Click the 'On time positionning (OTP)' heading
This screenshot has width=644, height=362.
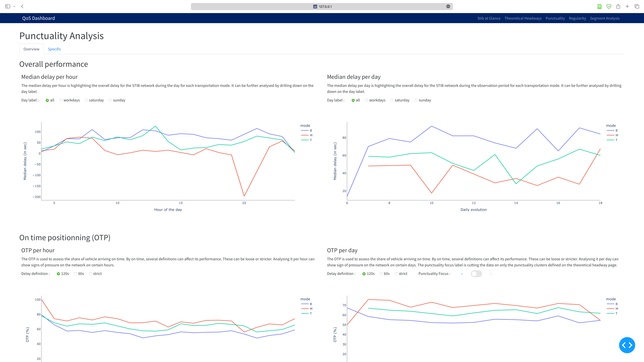[x=65, y=238]
